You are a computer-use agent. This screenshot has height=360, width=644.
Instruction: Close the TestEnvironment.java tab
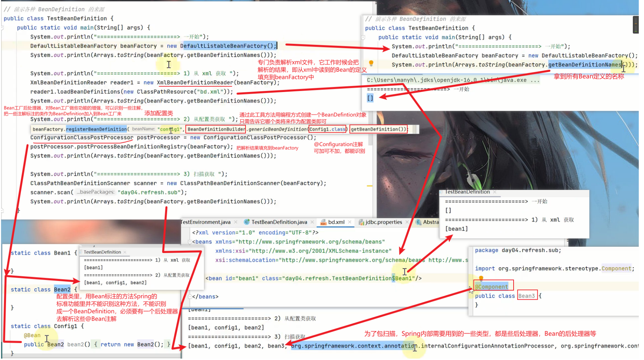(236, 222)
